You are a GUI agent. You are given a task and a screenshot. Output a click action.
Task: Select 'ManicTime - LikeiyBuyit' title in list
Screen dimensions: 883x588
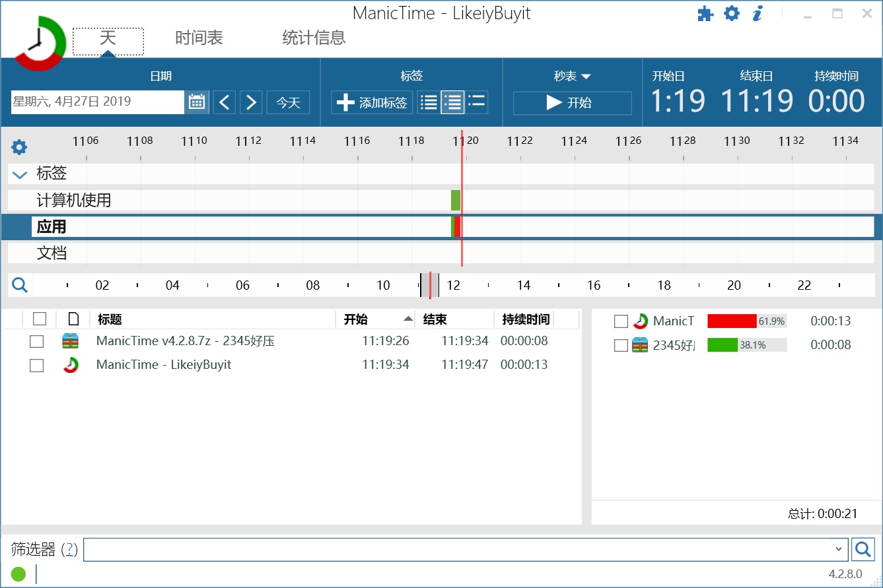(164, 364)
